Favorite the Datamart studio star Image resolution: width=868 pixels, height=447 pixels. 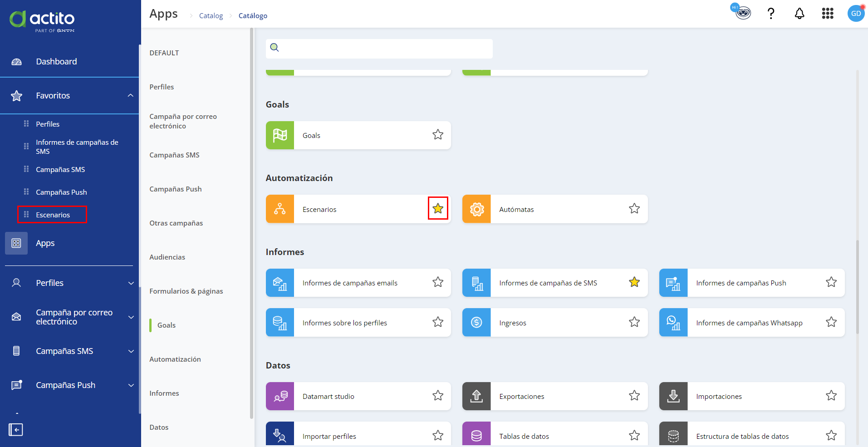[438, 395]
